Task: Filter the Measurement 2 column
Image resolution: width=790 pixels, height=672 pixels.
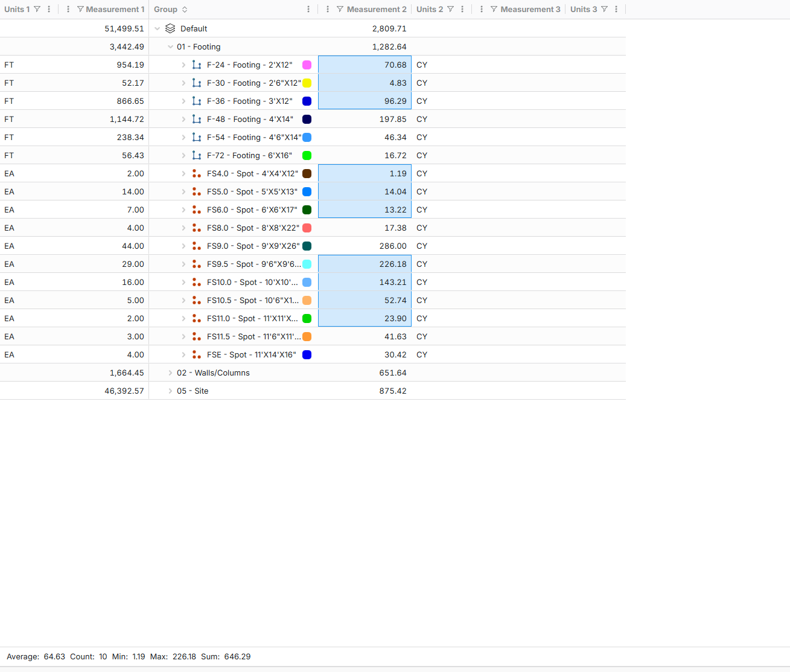Action: 340,9
